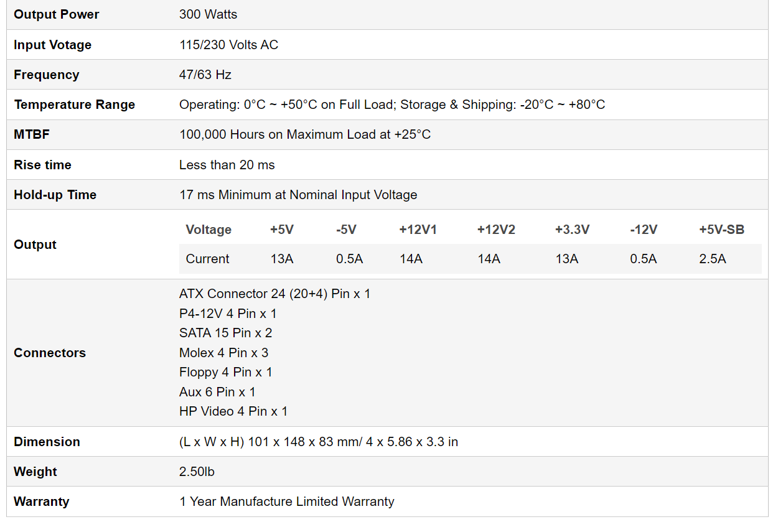Click the SATA 15 Pin x 2 line
The width and height of the screenshot is (778, 532).
point(225,333)
